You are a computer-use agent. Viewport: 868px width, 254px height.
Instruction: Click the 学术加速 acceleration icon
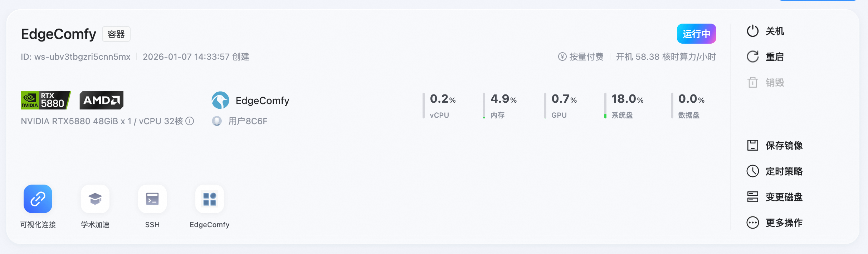[94, 199]
